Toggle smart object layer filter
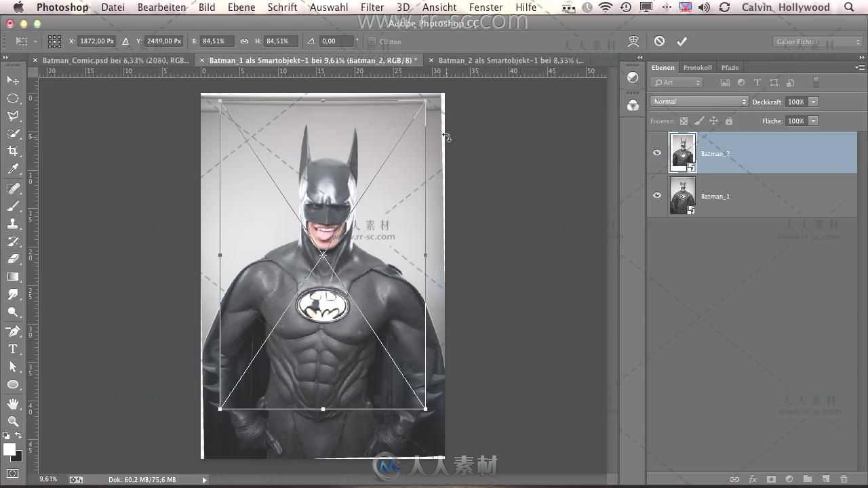The width and height of the screenshot is (868, 488). pyautogui.click(x=790, y=83)
